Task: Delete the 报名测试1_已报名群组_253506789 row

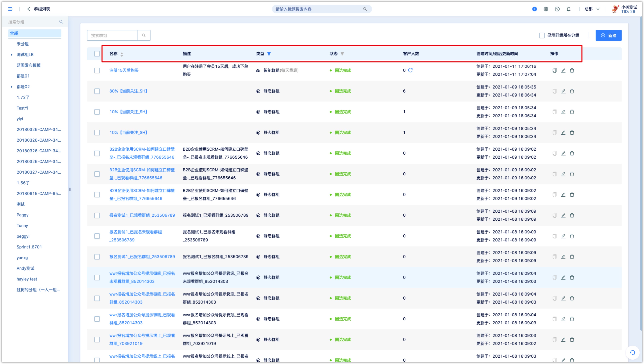Action: pyautogui.click(x=572, y=257)
